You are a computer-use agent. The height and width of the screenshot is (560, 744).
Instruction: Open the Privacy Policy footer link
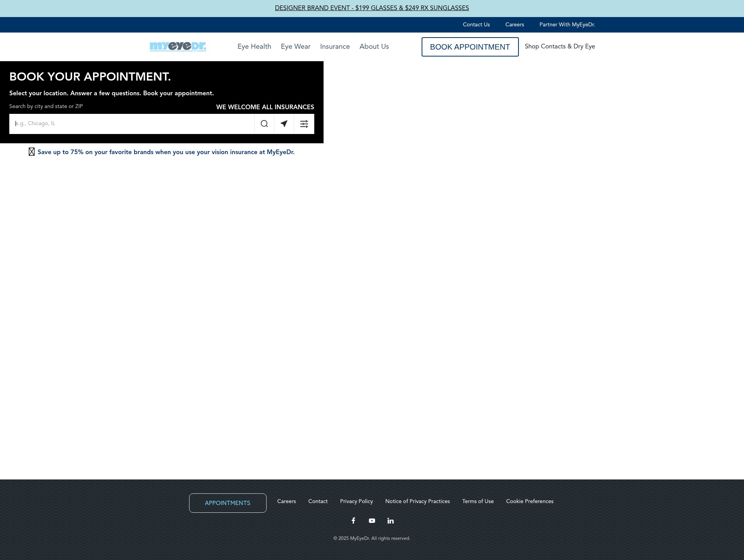coord(356,501)
